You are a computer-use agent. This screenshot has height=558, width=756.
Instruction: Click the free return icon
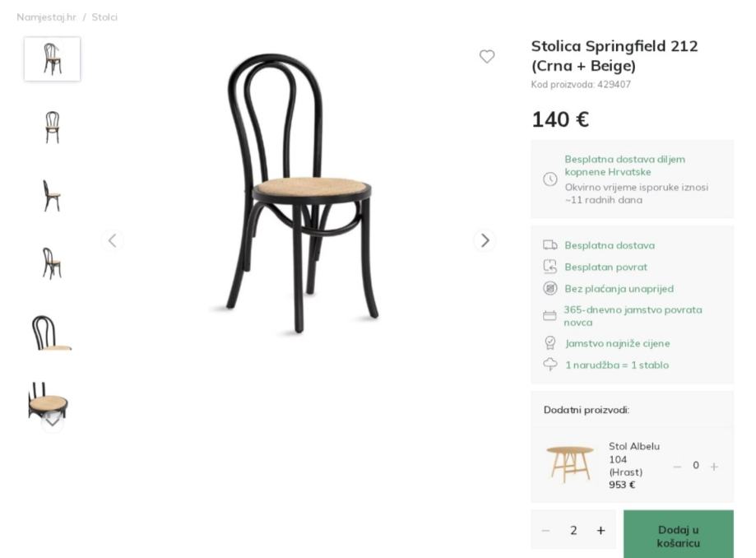550,267
